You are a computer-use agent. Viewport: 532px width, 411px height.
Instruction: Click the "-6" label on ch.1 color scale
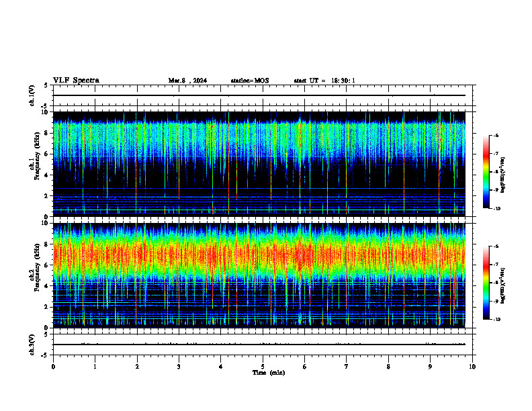coord(496,135)
